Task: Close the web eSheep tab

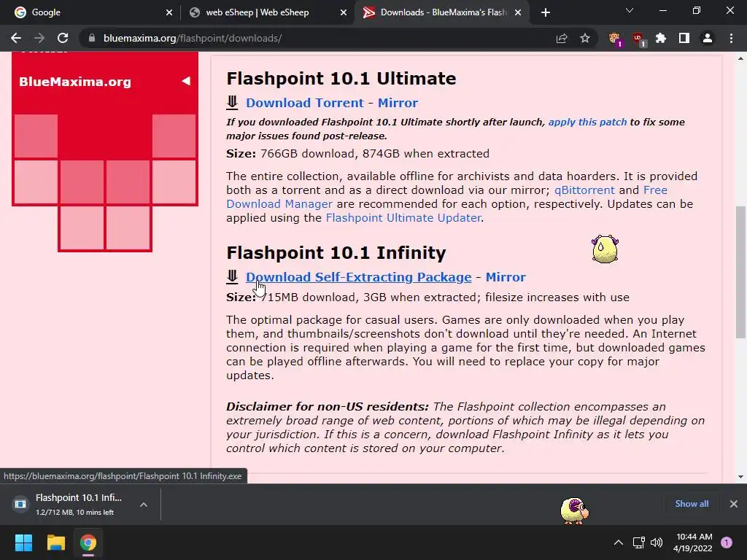Action: pyautogui.click(x=344, y=12)
